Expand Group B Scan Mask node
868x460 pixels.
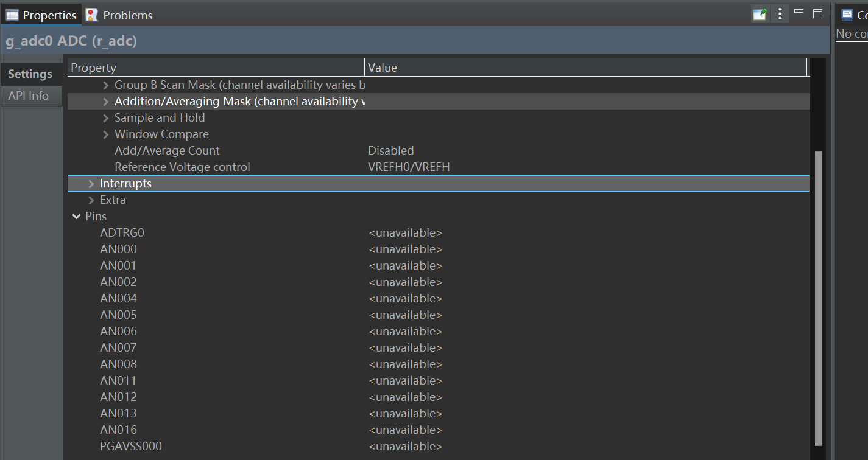point(106,85)
